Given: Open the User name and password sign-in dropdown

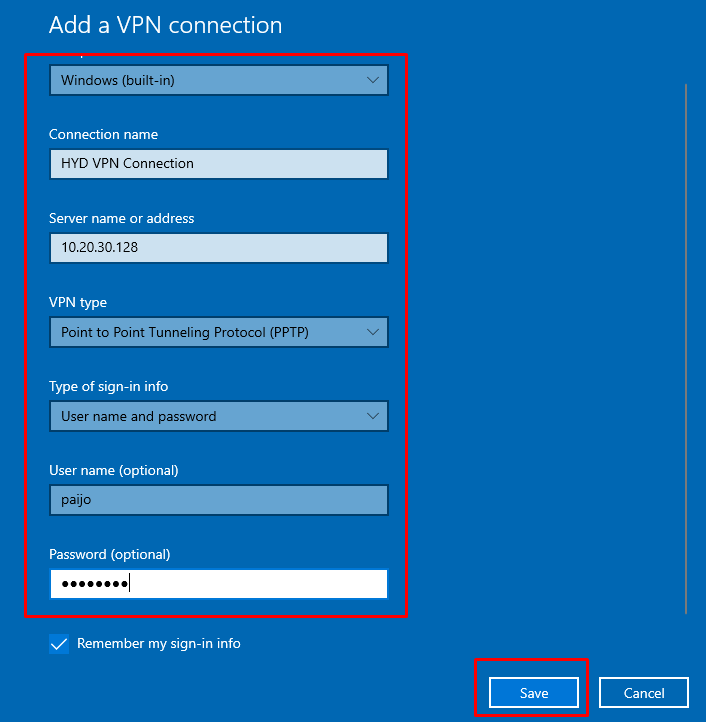Looking at the screenshot, I should [218, 416].
